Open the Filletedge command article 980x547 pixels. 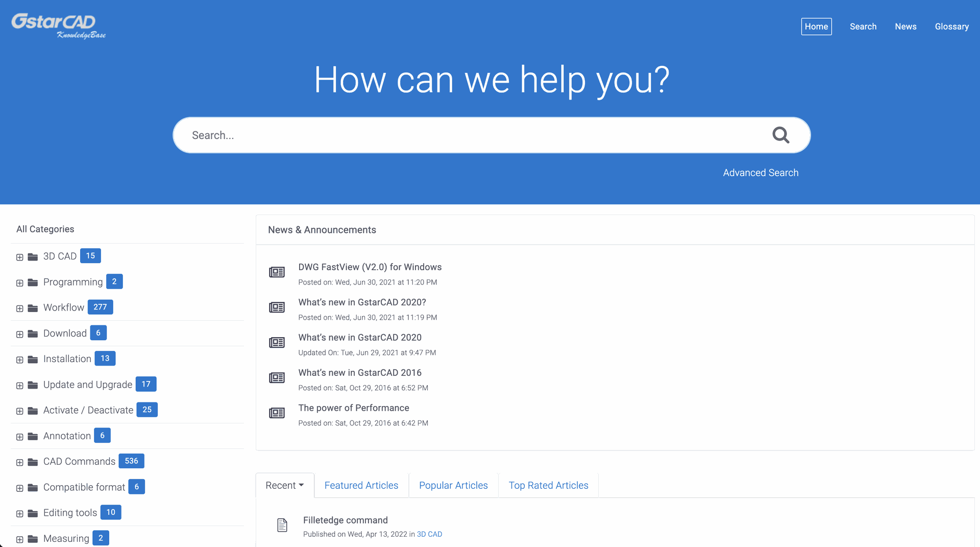[x=346, y=520]
